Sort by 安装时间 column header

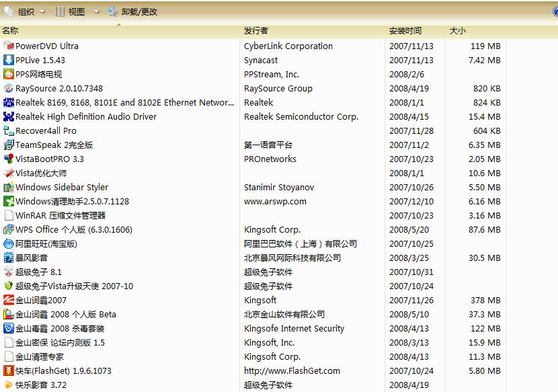point(415,31)
